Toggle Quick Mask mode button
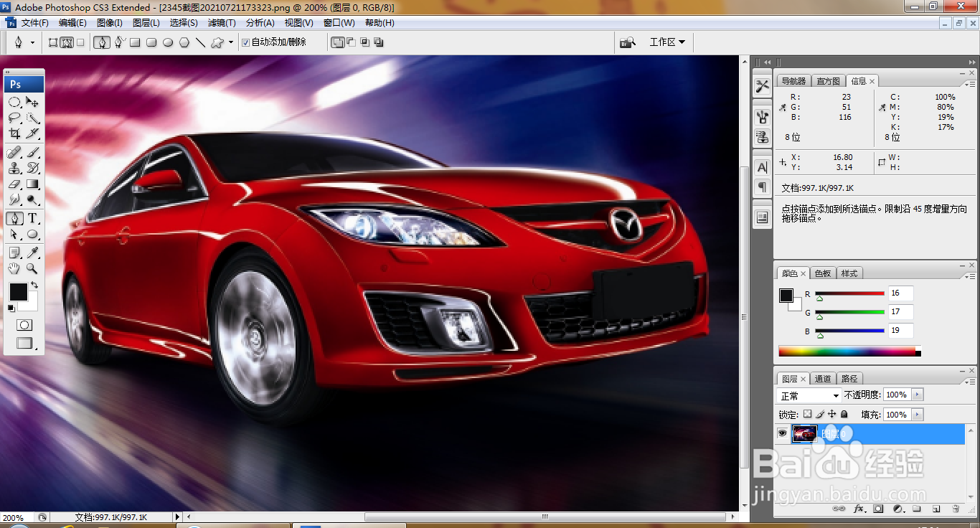Screen dimensions: 980x528 (24, 325)
